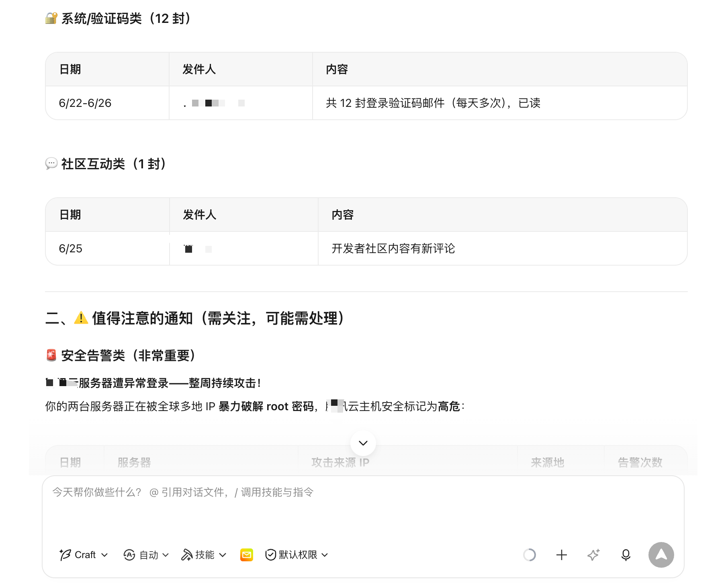This screenshot has height=585, width=728.
Task: Click the 值得注意的通知 section heading
Action: click(x=195, y=318)
